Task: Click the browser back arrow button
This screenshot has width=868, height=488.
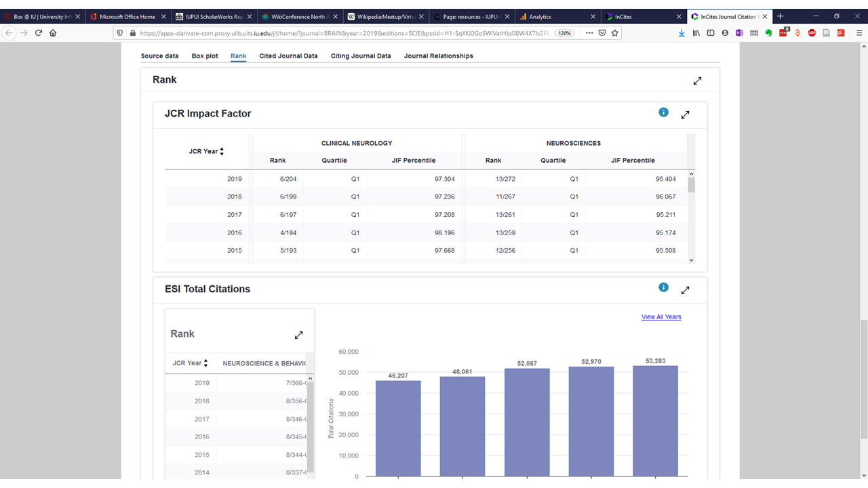Action: point(10,33)
